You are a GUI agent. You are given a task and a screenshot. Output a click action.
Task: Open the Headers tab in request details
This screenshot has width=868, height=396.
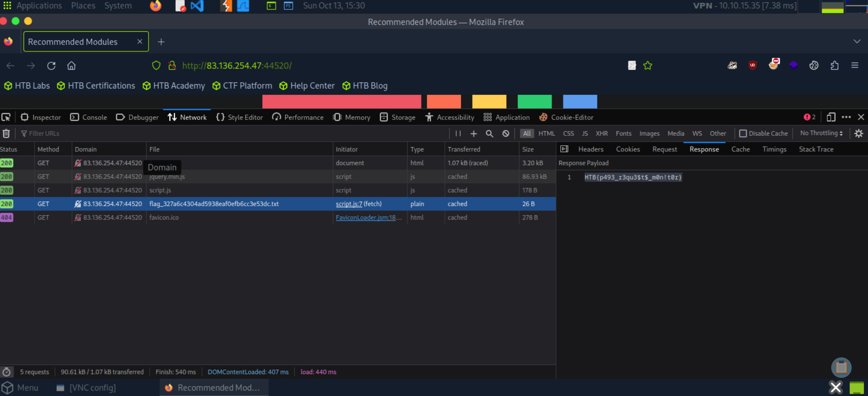(591, 149)
